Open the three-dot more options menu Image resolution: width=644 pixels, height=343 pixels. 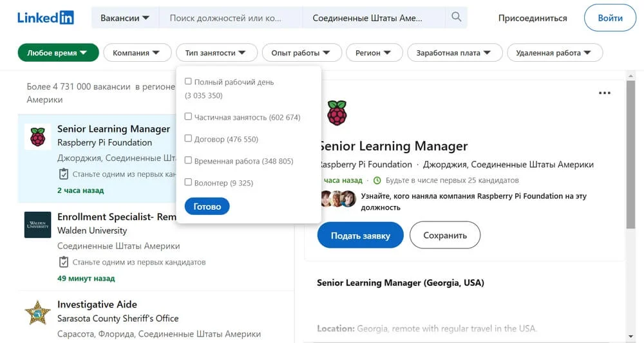(604, 93)
